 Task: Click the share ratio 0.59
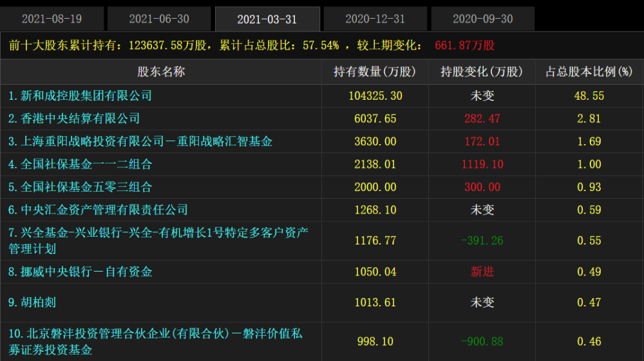pyautogui.click(x=589, y=210)
